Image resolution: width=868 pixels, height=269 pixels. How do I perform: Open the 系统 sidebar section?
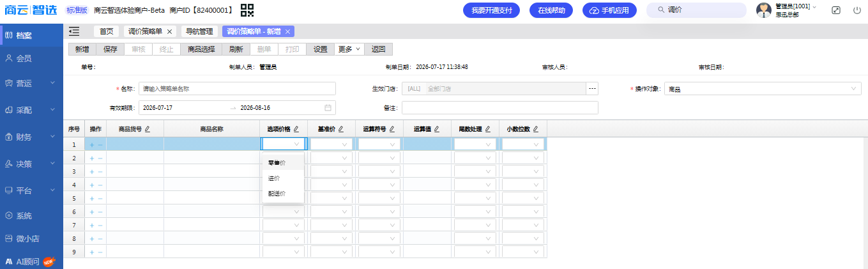point(31,216)
